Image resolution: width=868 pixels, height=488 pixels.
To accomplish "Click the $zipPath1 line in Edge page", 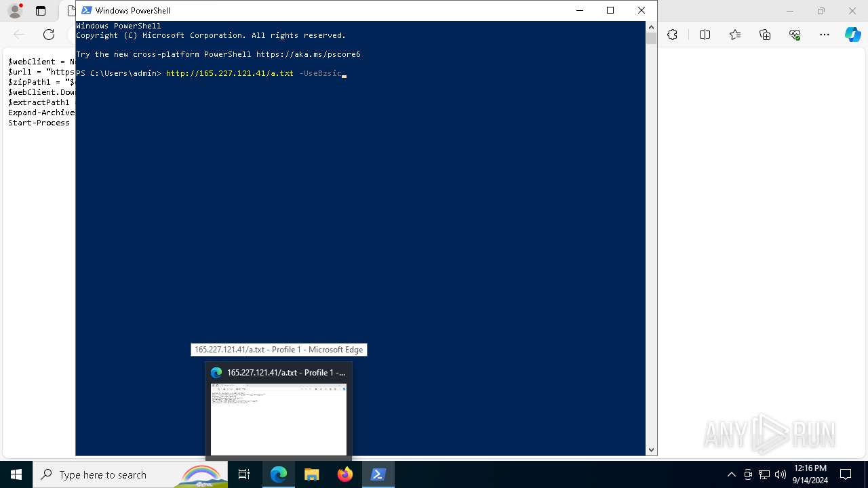I will tap(41, 82).
